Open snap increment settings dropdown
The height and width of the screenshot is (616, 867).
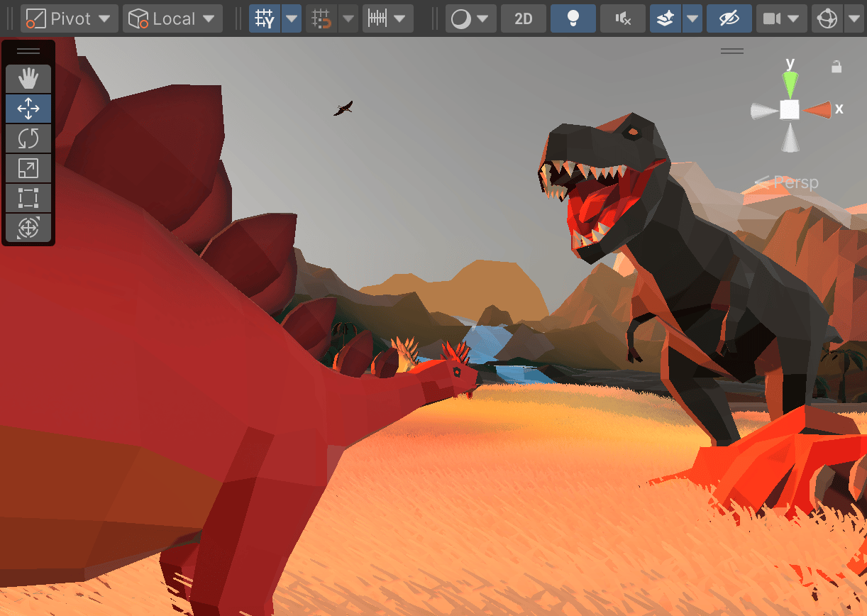tap(387, 18)
